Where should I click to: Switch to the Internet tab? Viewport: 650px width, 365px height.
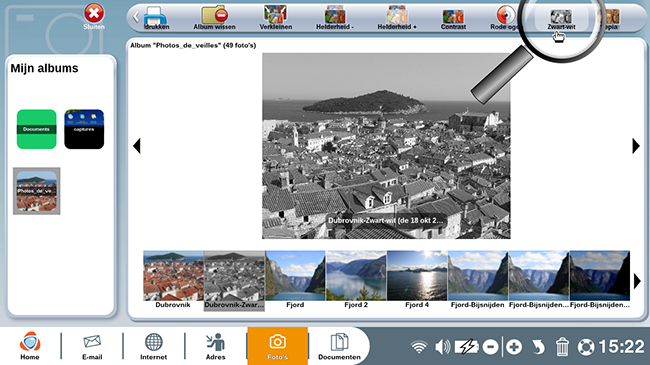coord(153,346)
